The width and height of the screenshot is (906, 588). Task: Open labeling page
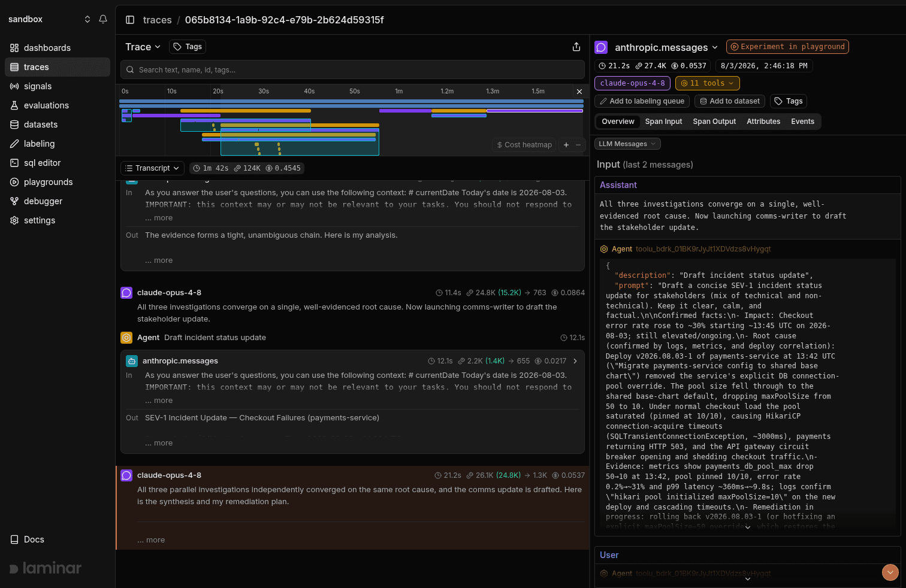(x=58, y=144)
